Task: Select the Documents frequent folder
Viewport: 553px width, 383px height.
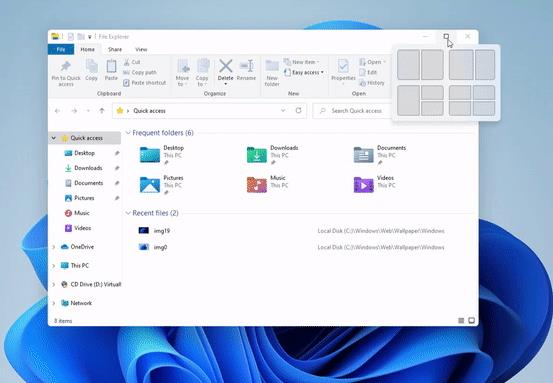Action: [x=379, y=155]
